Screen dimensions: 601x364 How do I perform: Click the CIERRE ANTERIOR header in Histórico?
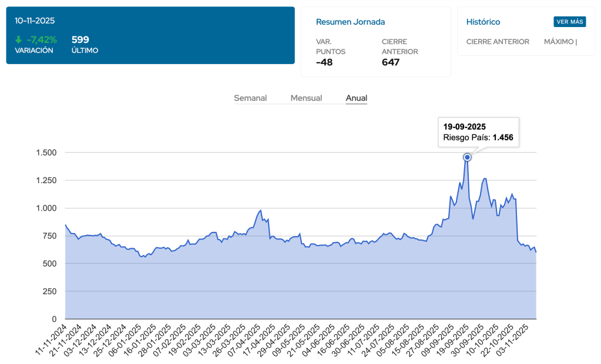[498, 42]
